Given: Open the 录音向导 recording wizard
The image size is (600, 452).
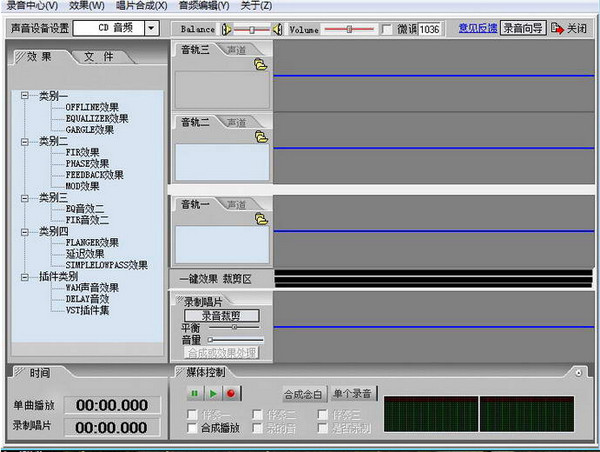Looking at the screenshot, I should coord(523,28).
